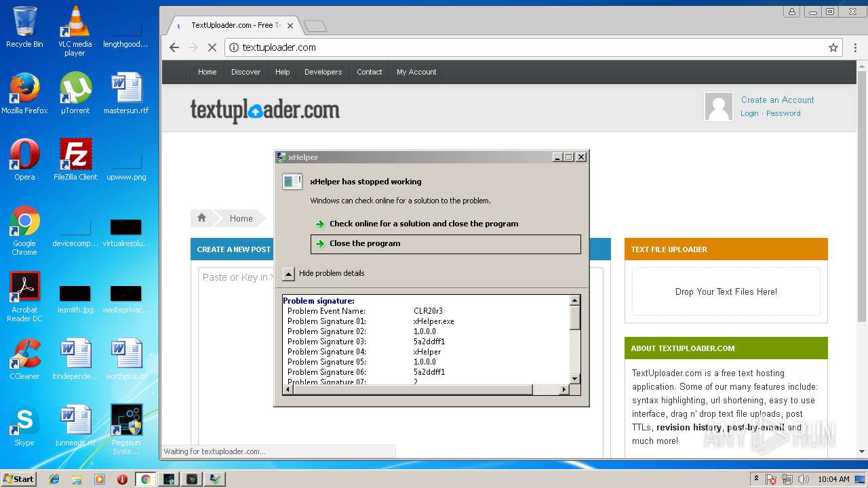
Task: Select the mastersun.rtf desktop file
Action: (126, 94)
